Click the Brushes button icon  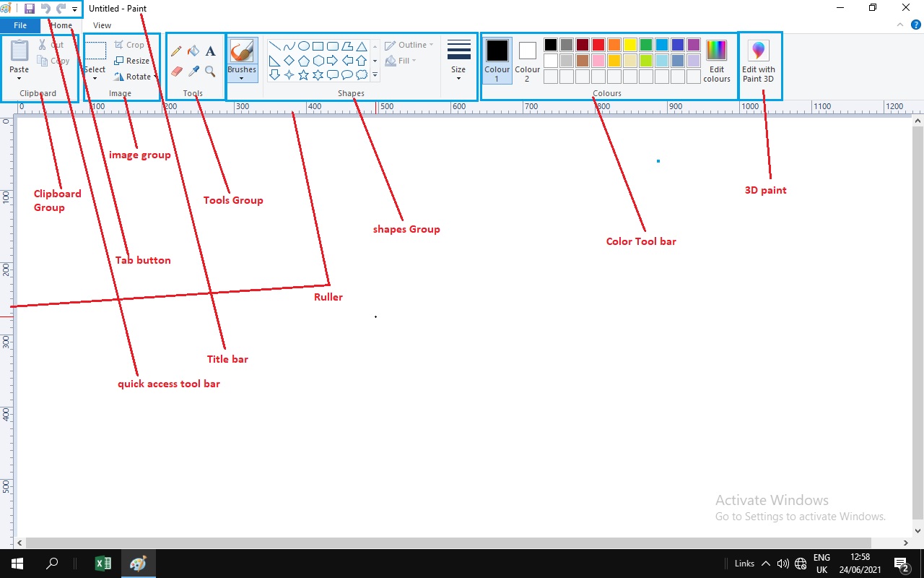(242, 51)
